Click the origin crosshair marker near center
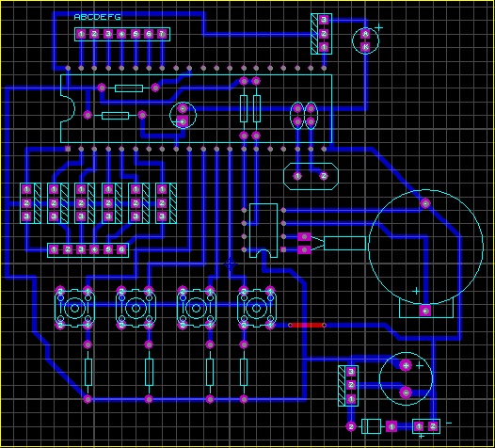The width and height of the screenshot is (495, 448). coord(230,264)
